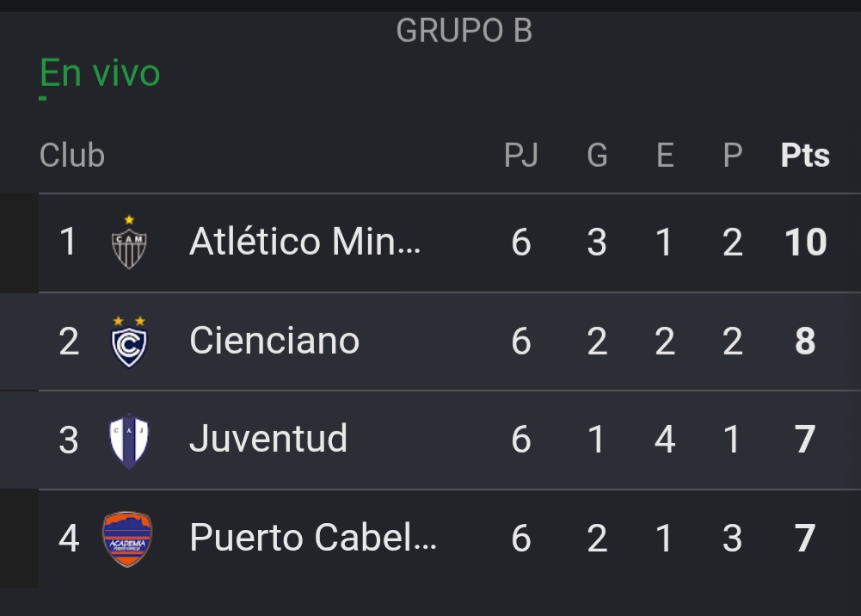
Task: Click position number 4 in standings
Action: click(x=69, y=538)
